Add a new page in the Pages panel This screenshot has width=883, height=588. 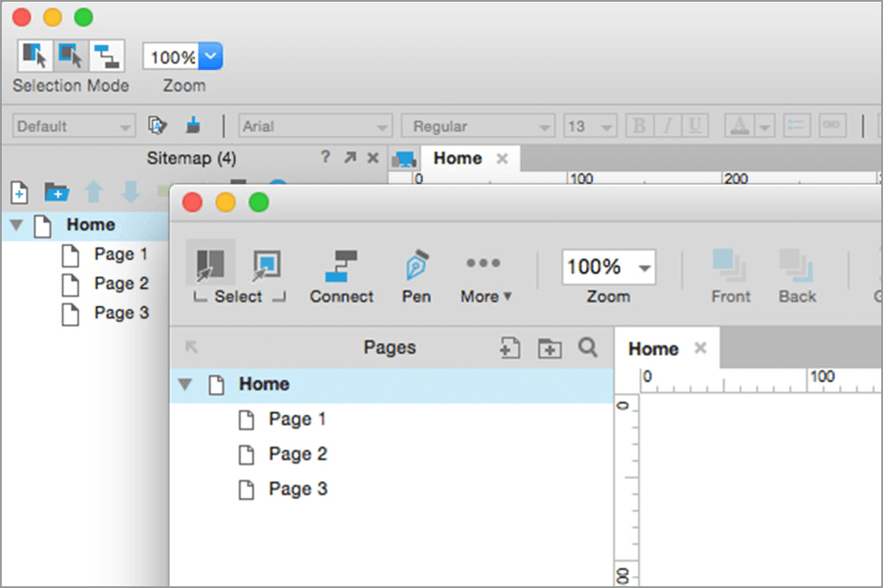click(x=509, y=348)
